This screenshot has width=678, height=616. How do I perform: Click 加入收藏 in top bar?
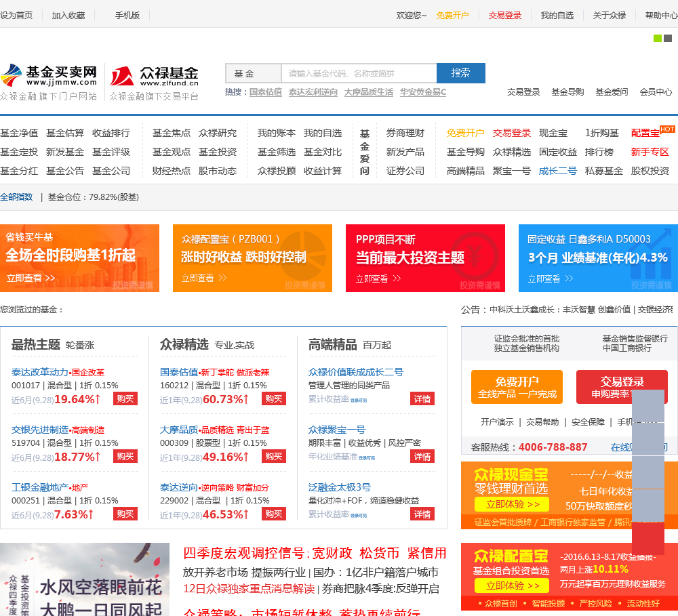[x=68, y=16]
